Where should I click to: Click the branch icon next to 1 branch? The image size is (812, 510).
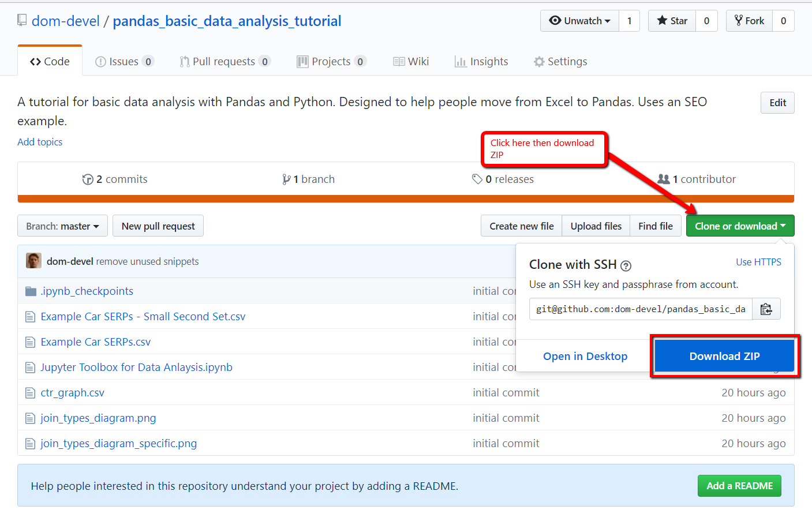(x=286, y=179)
